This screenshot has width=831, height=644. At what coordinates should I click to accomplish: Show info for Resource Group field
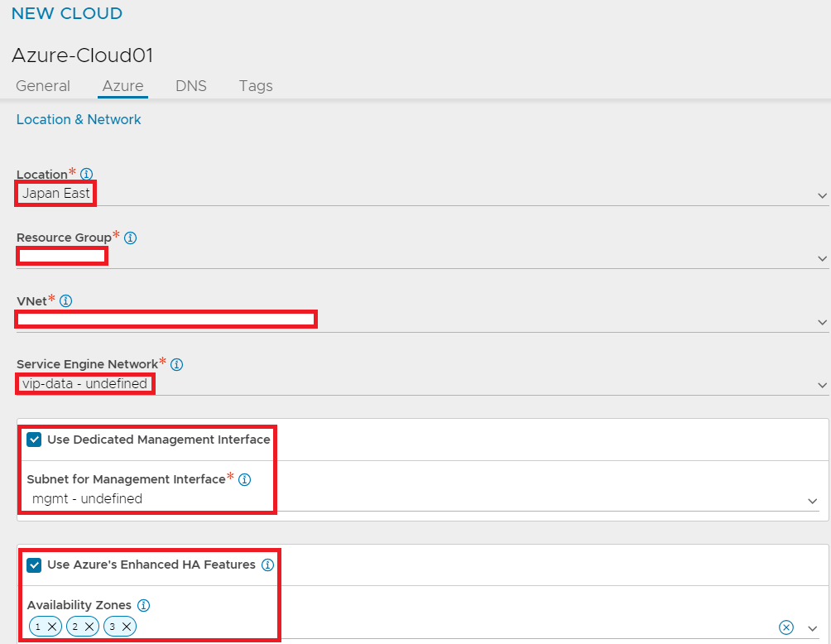tap(131, 238)
